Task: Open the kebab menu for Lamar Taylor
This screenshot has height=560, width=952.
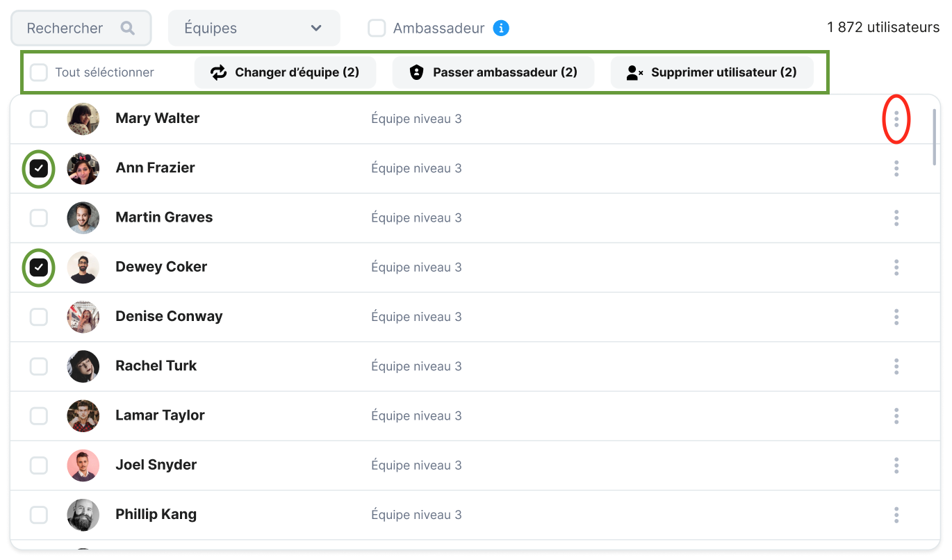Action: coord(896,415)
